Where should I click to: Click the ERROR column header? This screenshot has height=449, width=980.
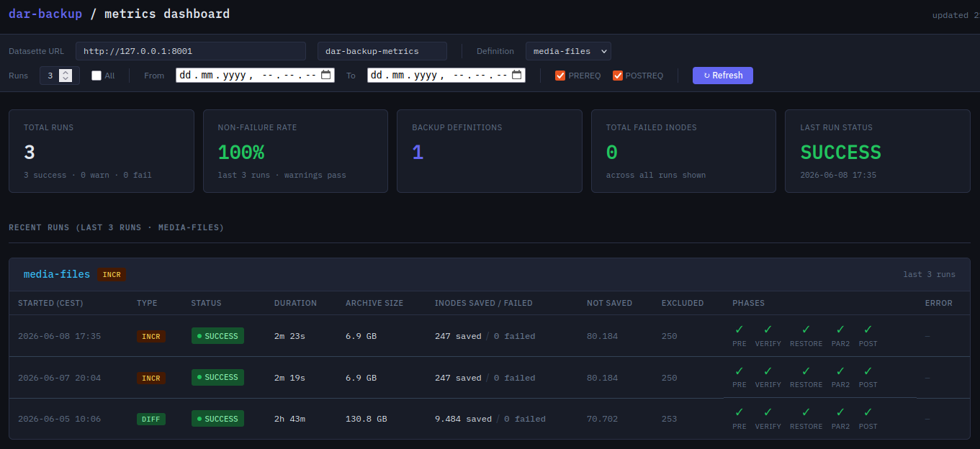[939, 303]
